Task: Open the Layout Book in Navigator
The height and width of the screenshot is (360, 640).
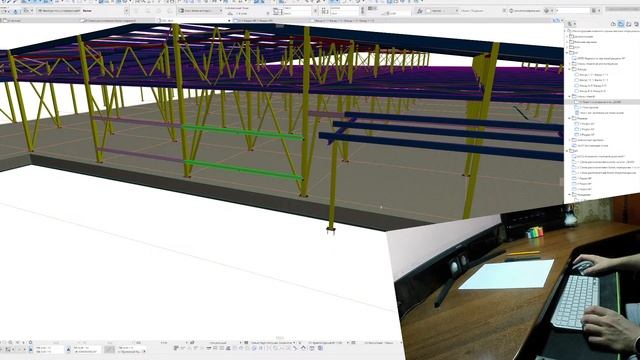Action: pos(629,24)
